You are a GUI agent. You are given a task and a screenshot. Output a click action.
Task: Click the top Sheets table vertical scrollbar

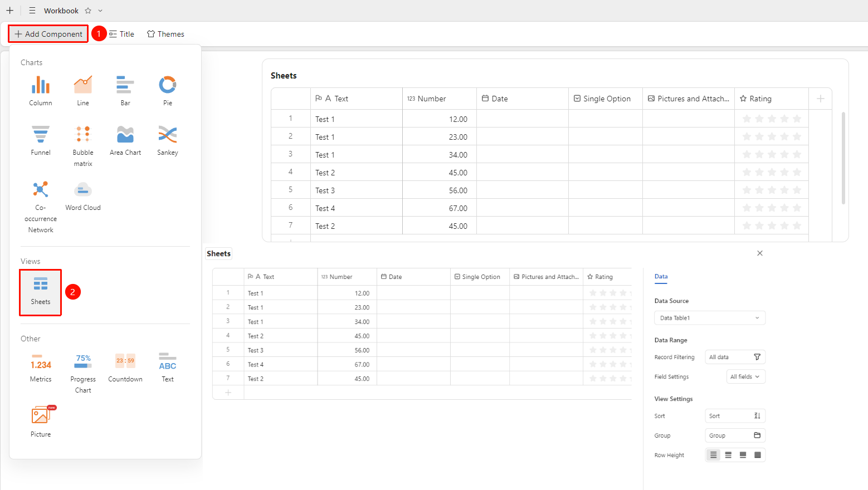point(843,158)
